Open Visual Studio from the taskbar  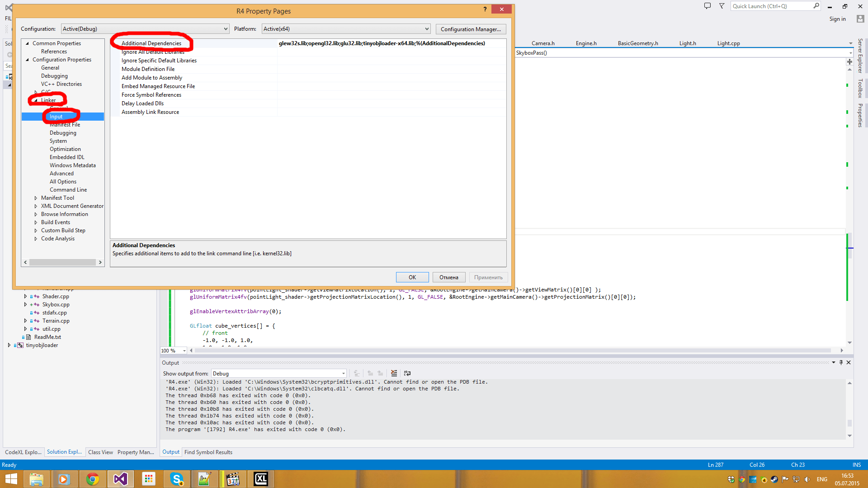tap(120, 479)
